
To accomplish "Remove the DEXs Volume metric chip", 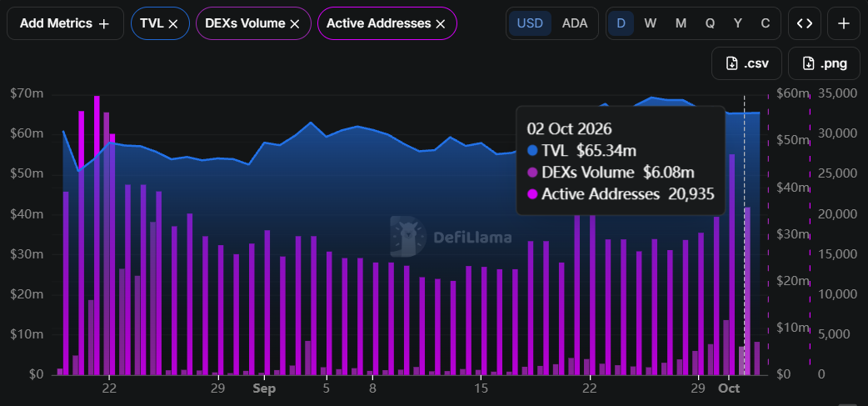I will click(x=295, y=23).
